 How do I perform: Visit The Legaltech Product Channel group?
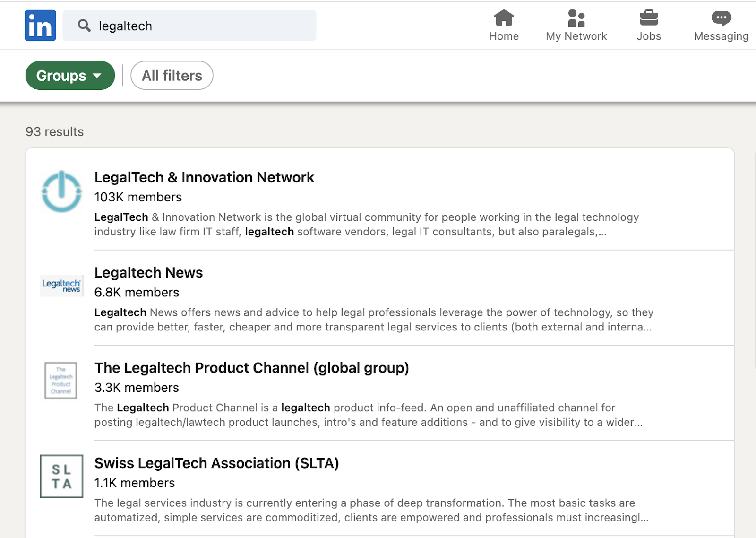(x=251, y=368)
